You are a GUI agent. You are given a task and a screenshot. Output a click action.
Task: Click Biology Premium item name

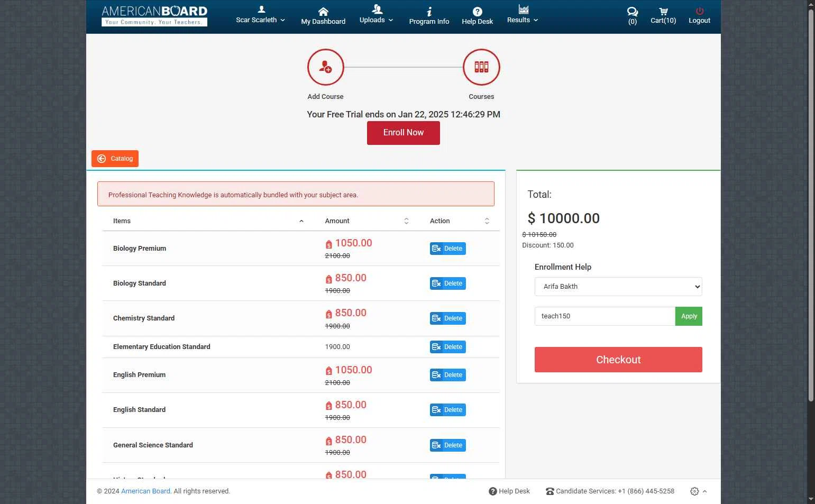tap(140, 249)
